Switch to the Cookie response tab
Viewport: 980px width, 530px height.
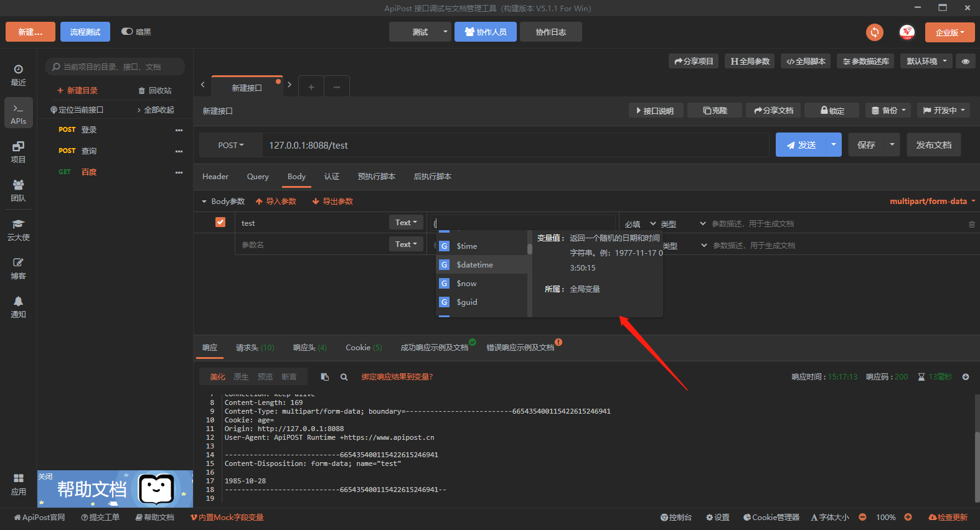tap(364, 348)
